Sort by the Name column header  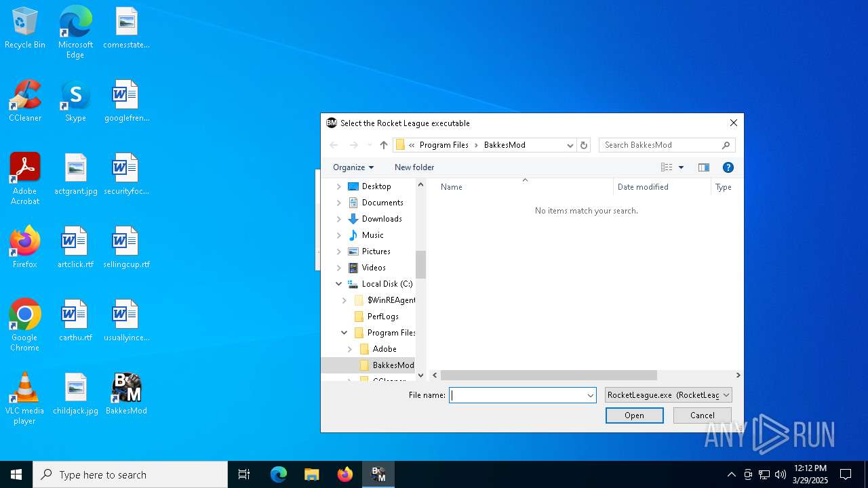click(x=524, y=187)
